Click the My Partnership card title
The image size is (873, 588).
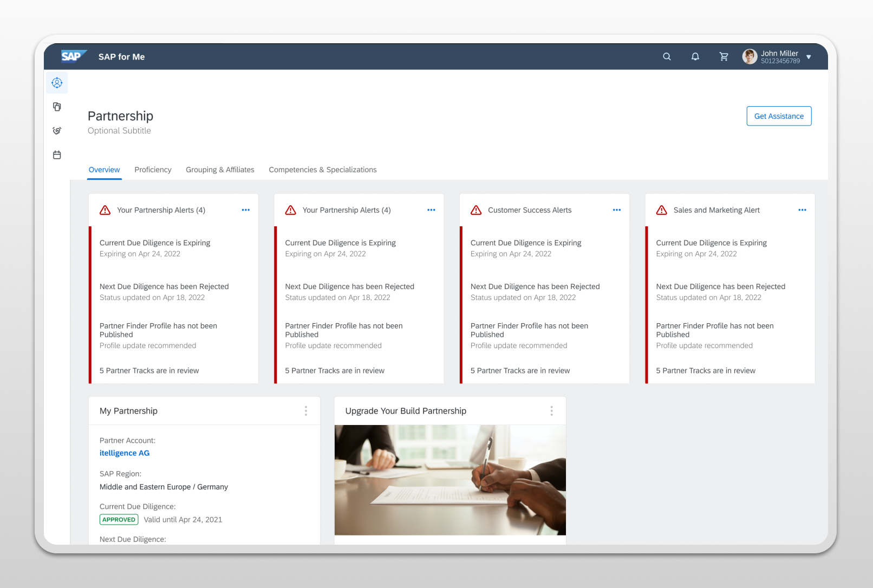(128, 411)
